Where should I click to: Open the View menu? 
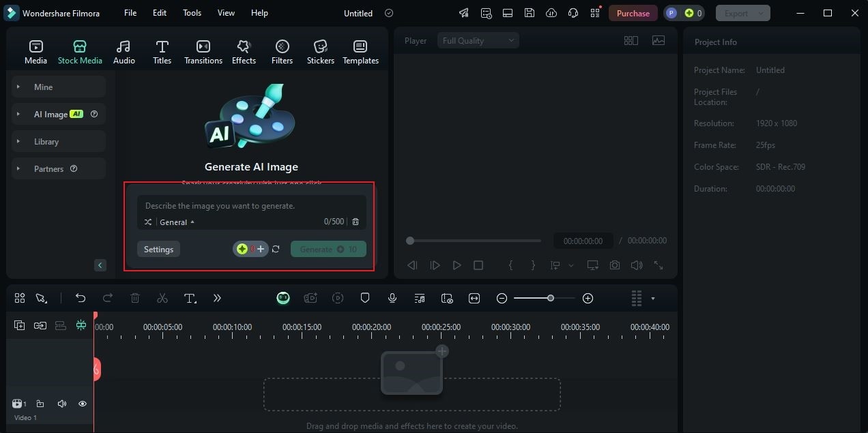click(226, 13)
